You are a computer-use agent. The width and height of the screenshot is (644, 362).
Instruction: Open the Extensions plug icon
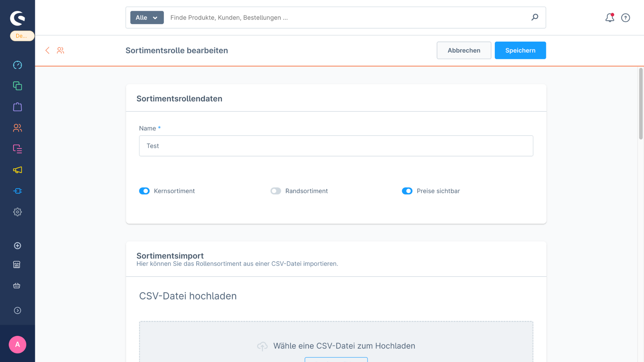click(17, 191)
